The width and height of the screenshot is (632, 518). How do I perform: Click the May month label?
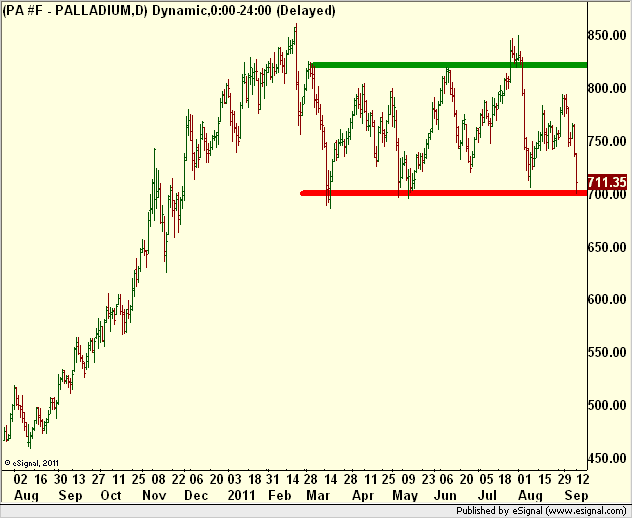(405, 496)
